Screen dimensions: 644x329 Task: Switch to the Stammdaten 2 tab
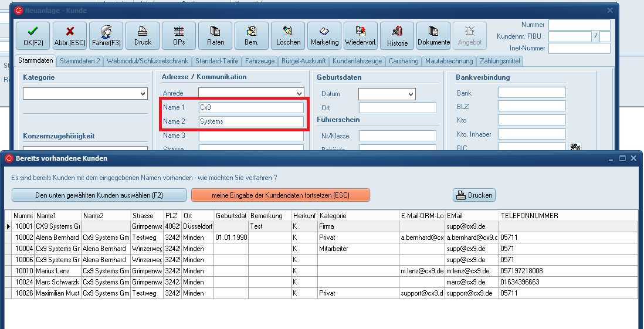pos(80,61)
